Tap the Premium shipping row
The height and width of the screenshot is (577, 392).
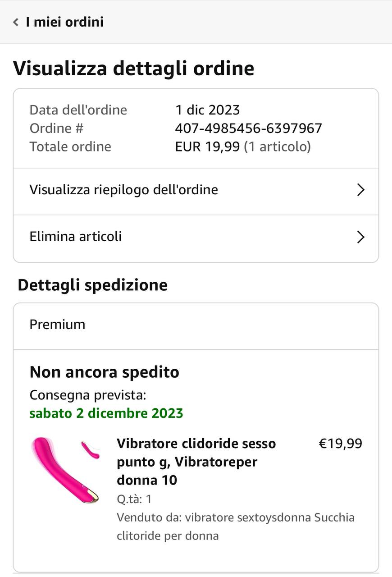(57, 325)
